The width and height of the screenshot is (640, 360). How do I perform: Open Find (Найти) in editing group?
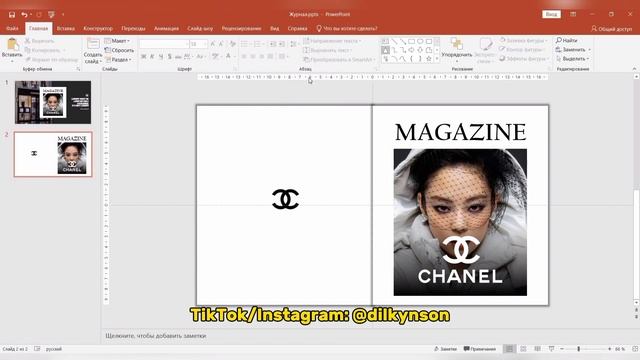pyautogui.click(x=567, y=40)
